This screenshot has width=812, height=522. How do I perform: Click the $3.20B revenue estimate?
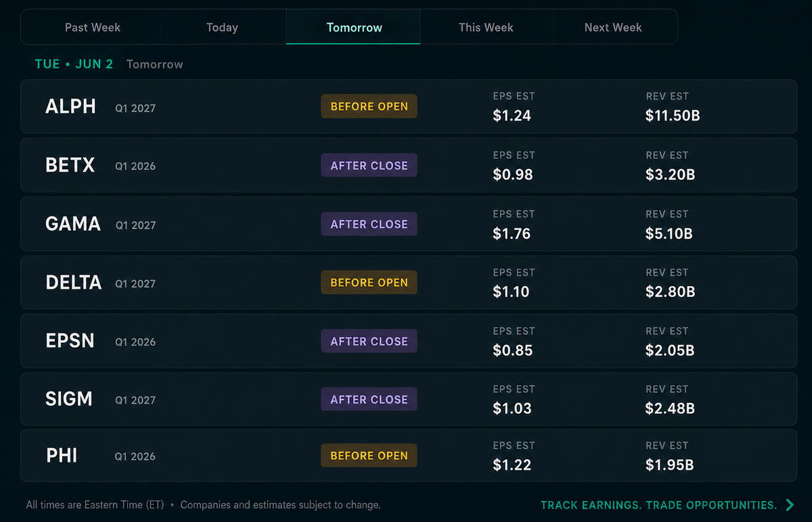tap(671, 174)
